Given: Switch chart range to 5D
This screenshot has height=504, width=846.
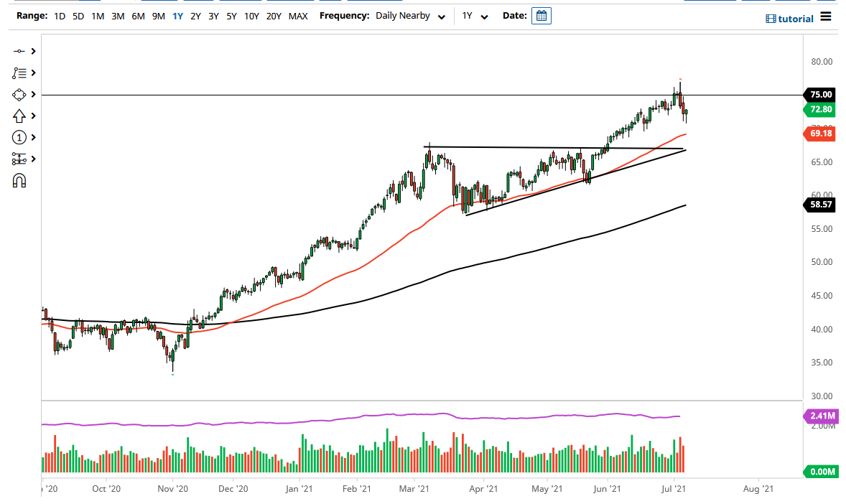Looking at the screenshot, I should pos(78,15).
